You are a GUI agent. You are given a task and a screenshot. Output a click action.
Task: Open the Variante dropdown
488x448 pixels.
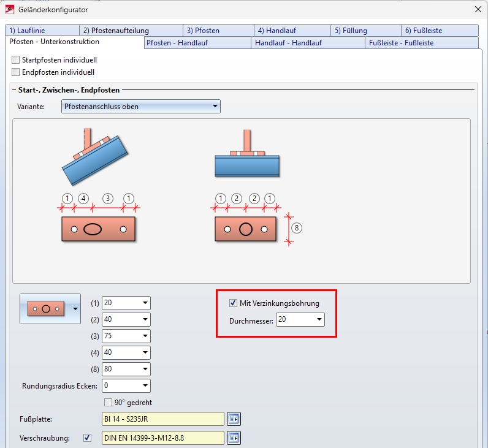(x=141, y=107)
